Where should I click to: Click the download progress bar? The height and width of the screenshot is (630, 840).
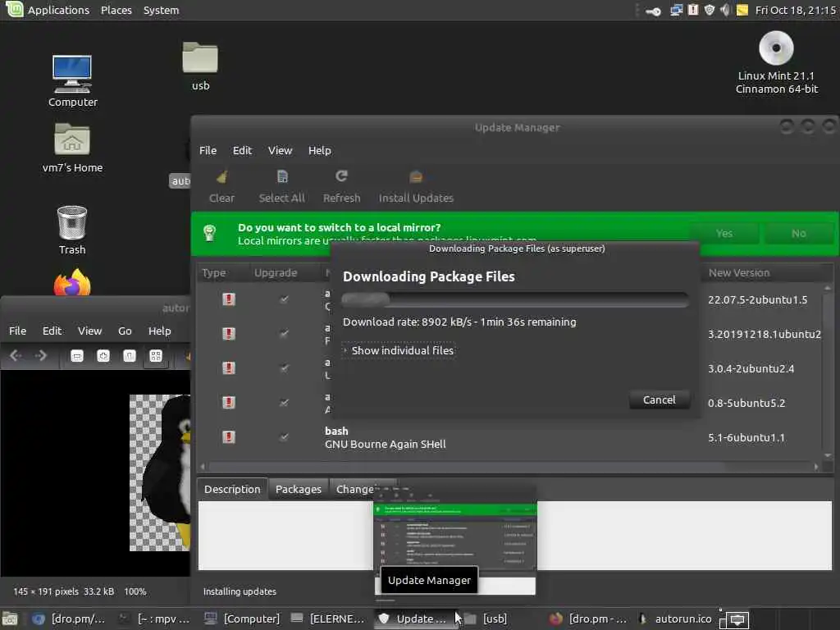click(515, 299)
